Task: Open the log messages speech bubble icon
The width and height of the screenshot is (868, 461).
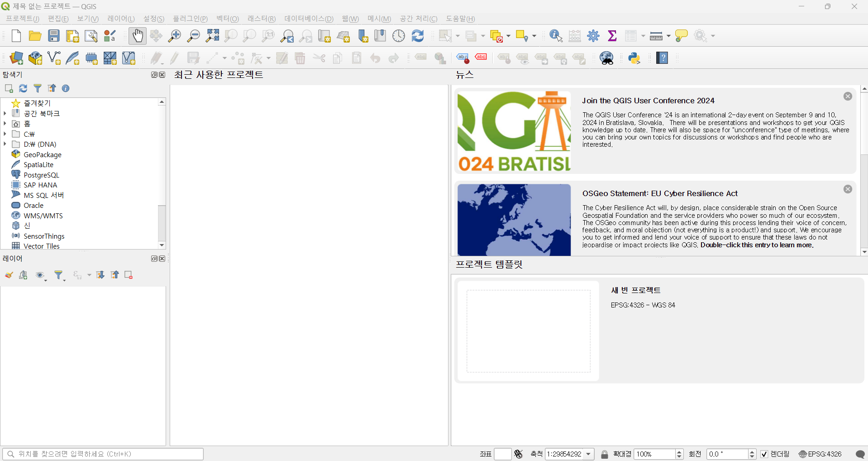Action: (x=860, y=454)
